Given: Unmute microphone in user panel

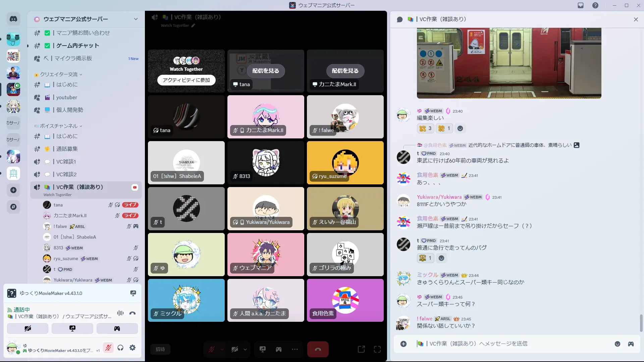Looking at the screenshot, I should click(108, 348).
